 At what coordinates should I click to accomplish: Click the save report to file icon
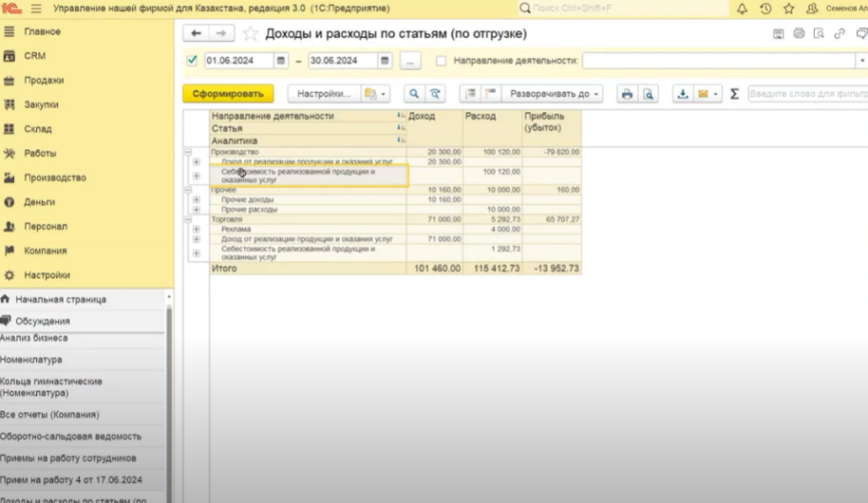(682, 94)
